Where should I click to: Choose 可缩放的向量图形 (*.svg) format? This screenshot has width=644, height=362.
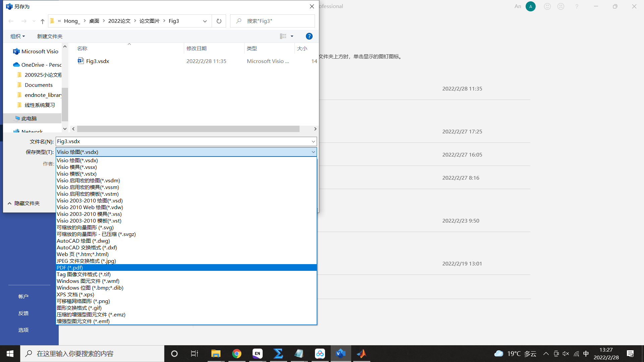point(186,227)
